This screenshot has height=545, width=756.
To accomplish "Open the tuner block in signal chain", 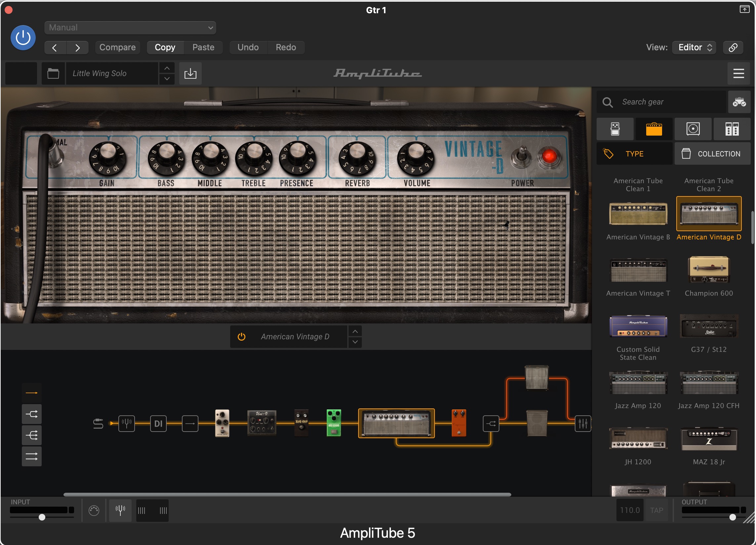I will pyautogui.click(x=127, y=424).
